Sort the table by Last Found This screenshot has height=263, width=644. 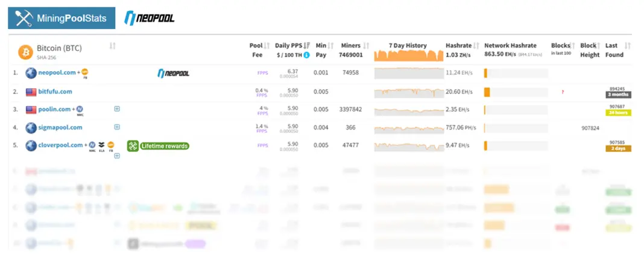point(627,46)
